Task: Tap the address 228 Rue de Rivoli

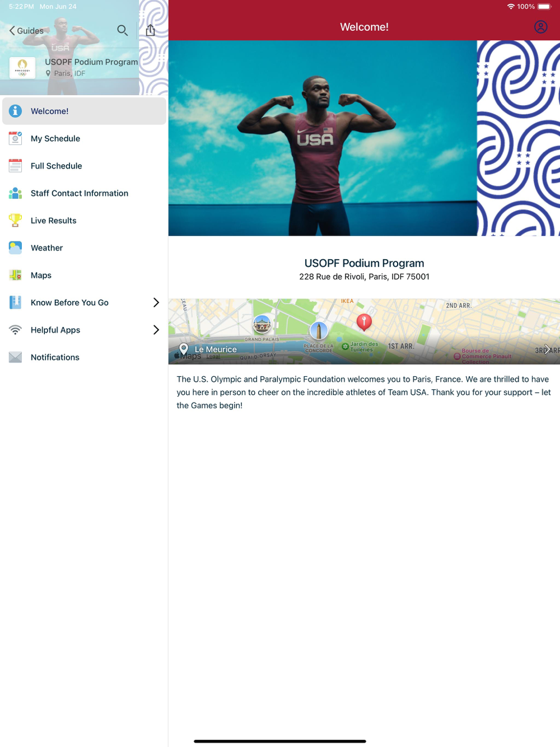Action: click(364, 277)
